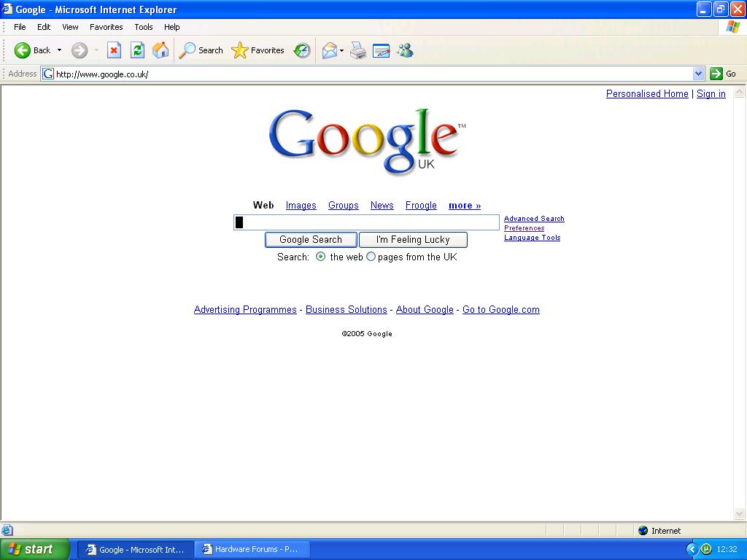The image size is (747, 560).
Task: Open the Language Tools link
Action: (x=532, y=238)
